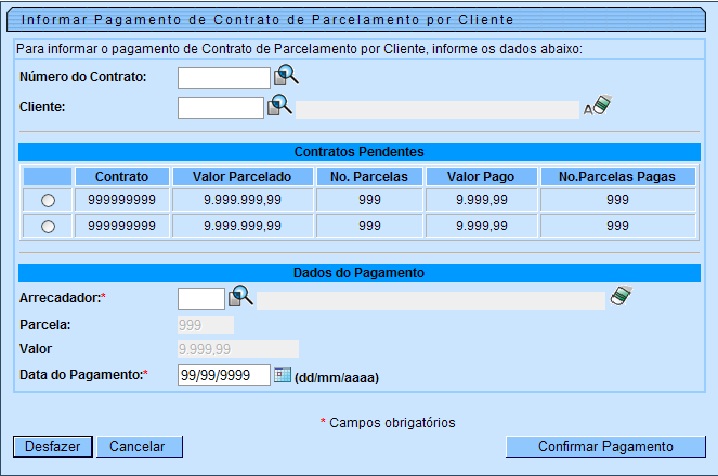Clear the Cliente field with eraser icon
The width and height of the screenshot is (718, 476).
[x=601, y=106]
